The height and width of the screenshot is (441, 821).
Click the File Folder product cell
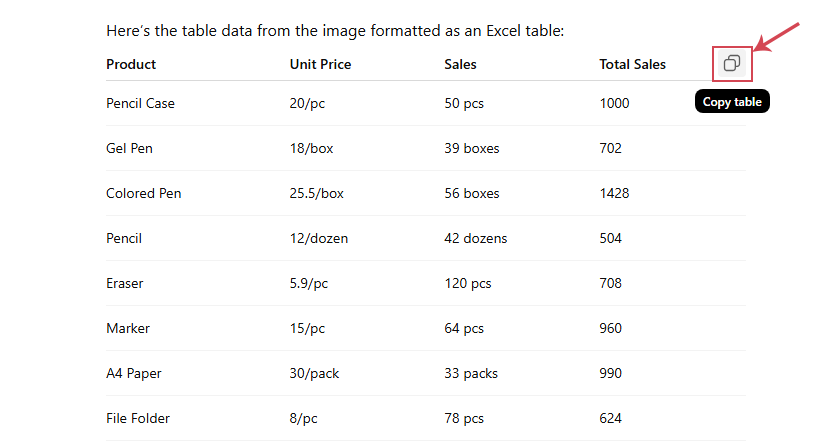click(x=138, y=418)
